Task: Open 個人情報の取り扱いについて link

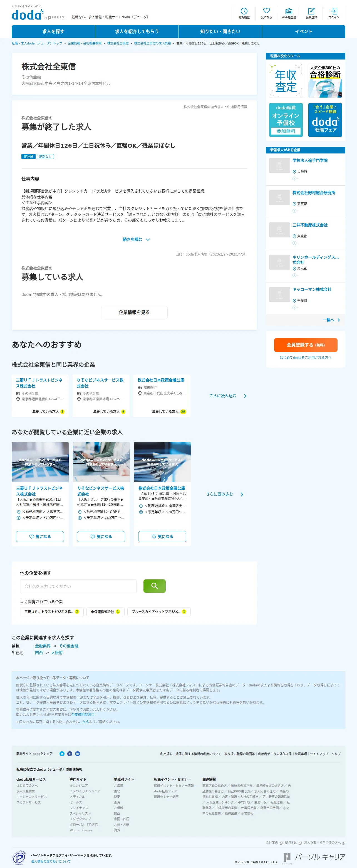Action: [51, 862]
